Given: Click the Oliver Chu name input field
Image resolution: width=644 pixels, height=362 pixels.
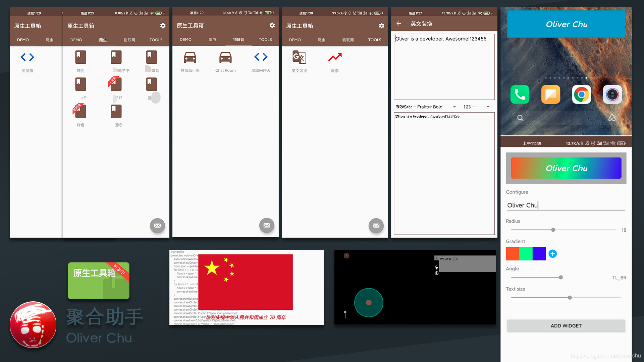Looking at the screenshot, I should pyautogui.click(x=566, y=205).
